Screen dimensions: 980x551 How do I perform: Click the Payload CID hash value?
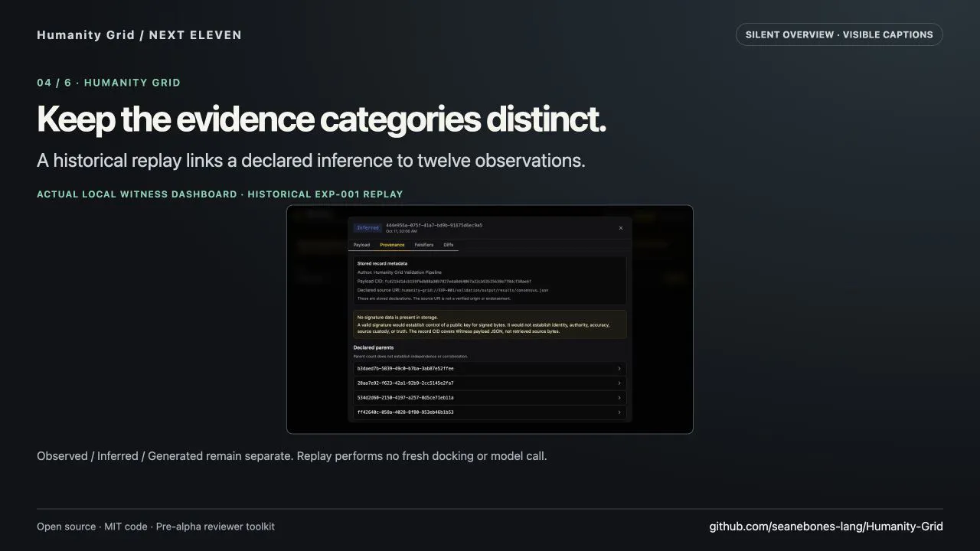coord(459,281)
